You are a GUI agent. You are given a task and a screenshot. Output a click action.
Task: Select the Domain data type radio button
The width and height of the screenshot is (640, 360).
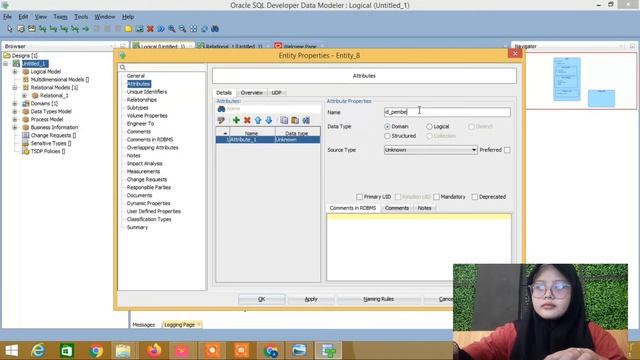387,127
